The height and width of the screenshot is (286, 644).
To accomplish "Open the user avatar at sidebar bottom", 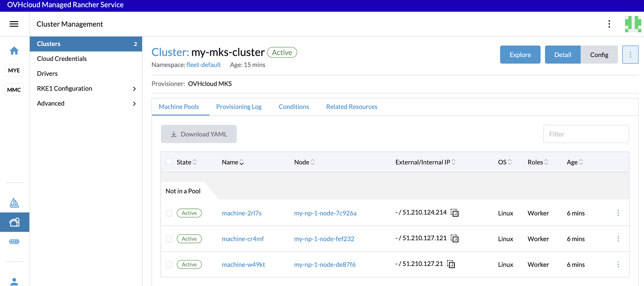I will [x=14, y=280].
